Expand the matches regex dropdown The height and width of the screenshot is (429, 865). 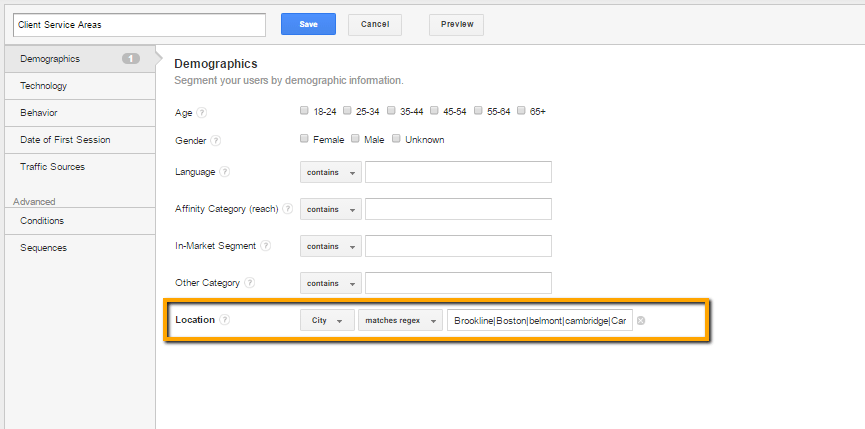click(401, 320)
